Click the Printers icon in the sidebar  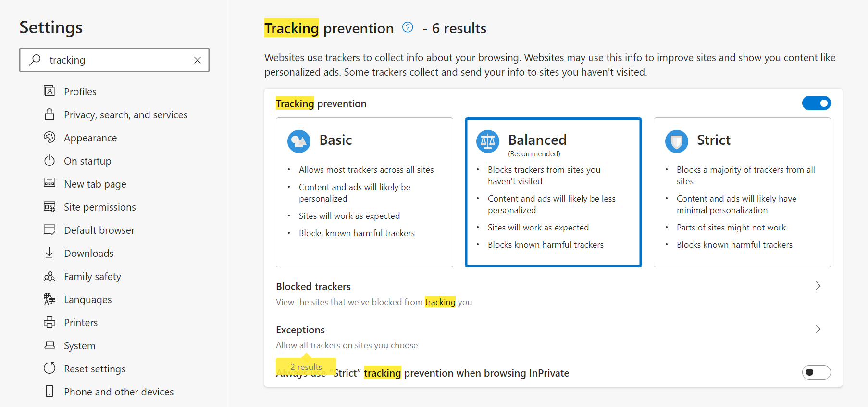(x=50, y=322)
